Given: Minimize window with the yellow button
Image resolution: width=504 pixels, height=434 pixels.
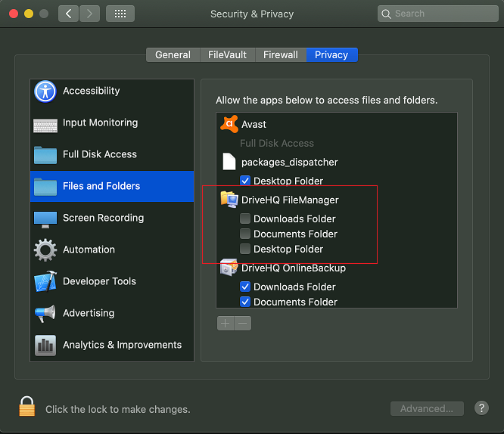Looking at the screenshot, I should (x=29, y=14).
